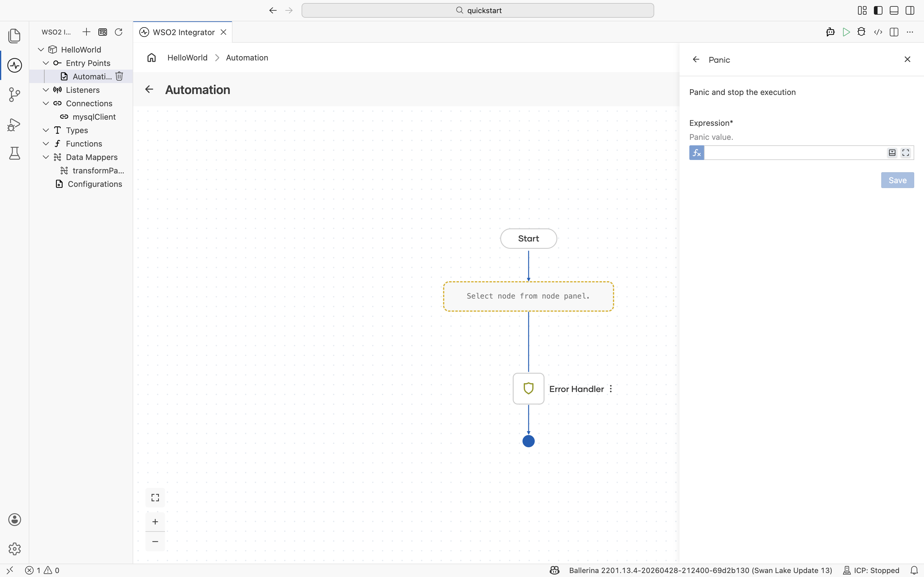Screen dimensions: 924x577
Task: Toggle the secondary side bar layout
Action: pos(910,10)
